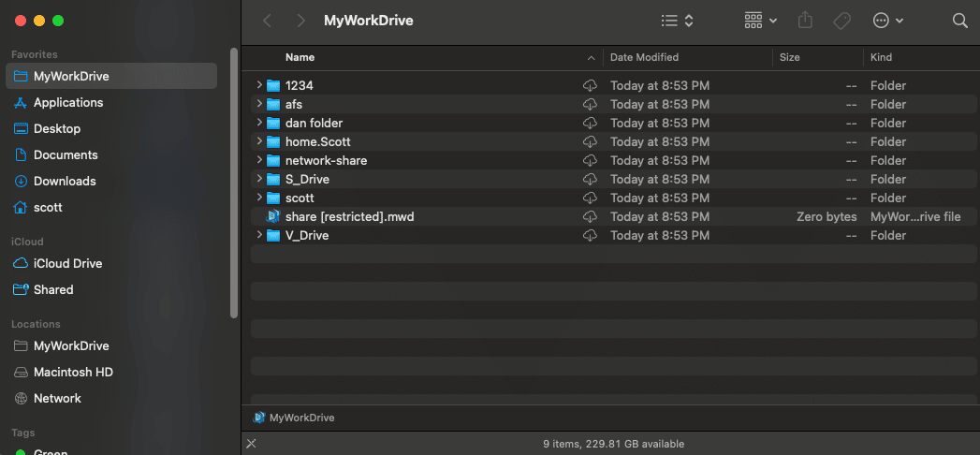Open Applications in Favorites sidebar
This screenshot has height=455, width=980.
click(68, 102)
